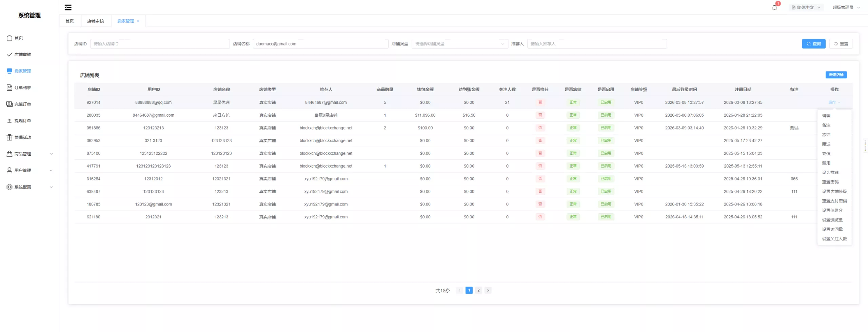Expand the 系统配置 submenu chevron
Viewport: 868px width, 332px height.
tap(51, 187)
